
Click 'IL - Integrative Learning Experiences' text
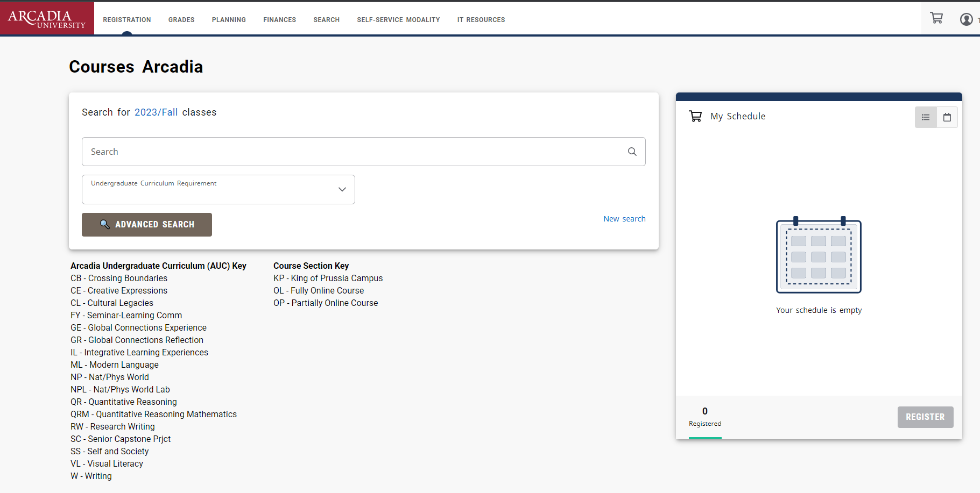[x=139, y=352]
